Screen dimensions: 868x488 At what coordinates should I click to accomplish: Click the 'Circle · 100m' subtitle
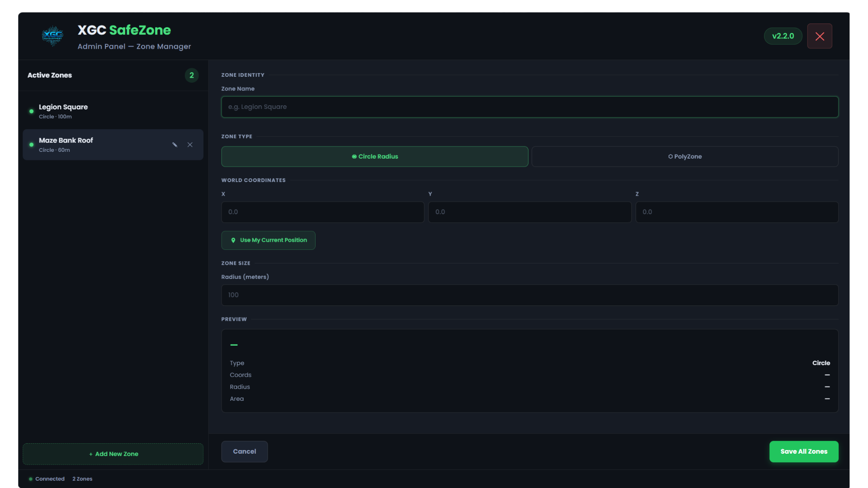(x=55, y=117)
